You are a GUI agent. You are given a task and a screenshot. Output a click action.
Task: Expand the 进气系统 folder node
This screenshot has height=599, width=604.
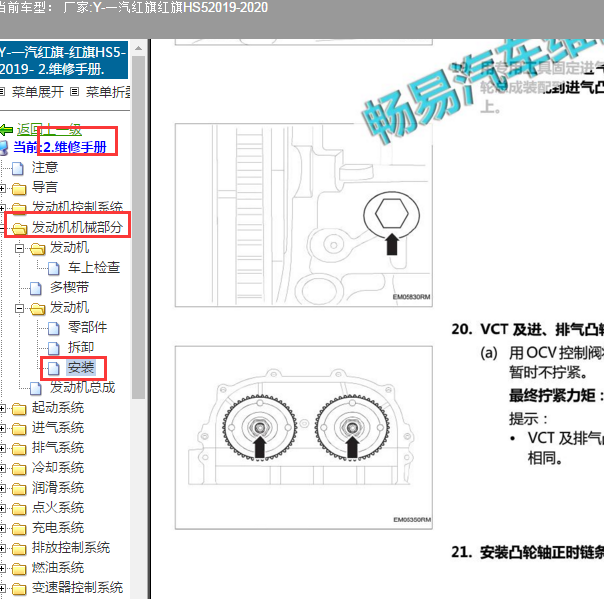click(2, 429)
